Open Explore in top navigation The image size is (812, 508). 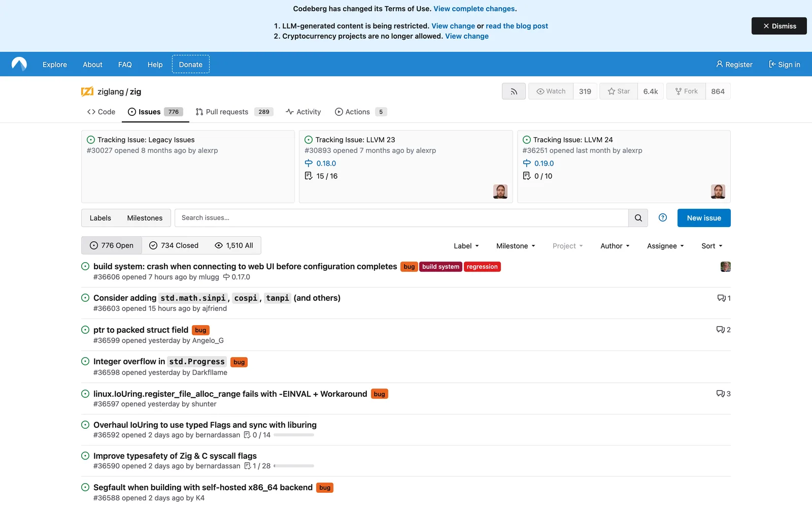(x=55, y=65)
